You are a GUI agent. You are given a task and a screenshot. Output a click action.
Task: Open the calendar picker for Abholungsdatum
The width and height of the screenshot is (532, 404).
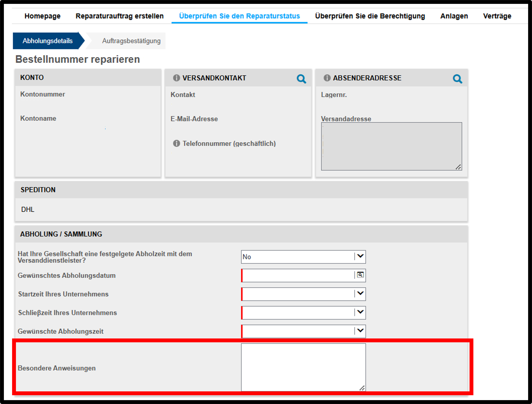pos(360,275)
